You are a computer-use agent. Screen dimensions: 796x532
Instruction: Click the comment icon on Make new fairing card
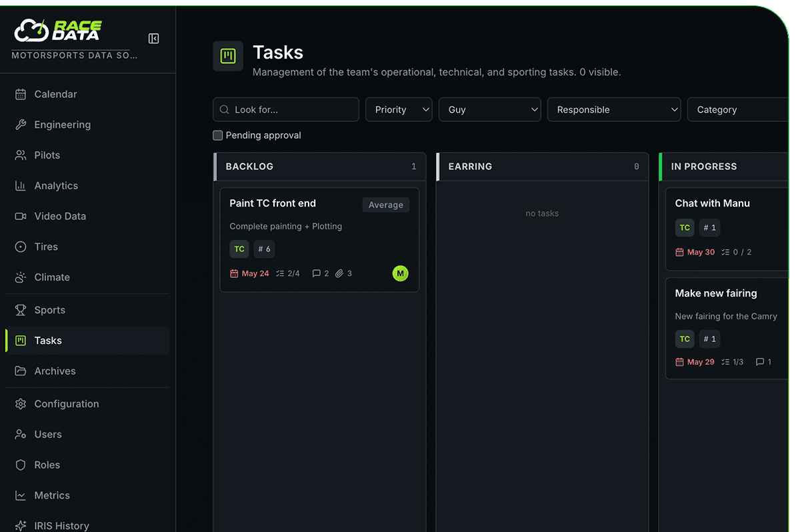click(760, 362)
